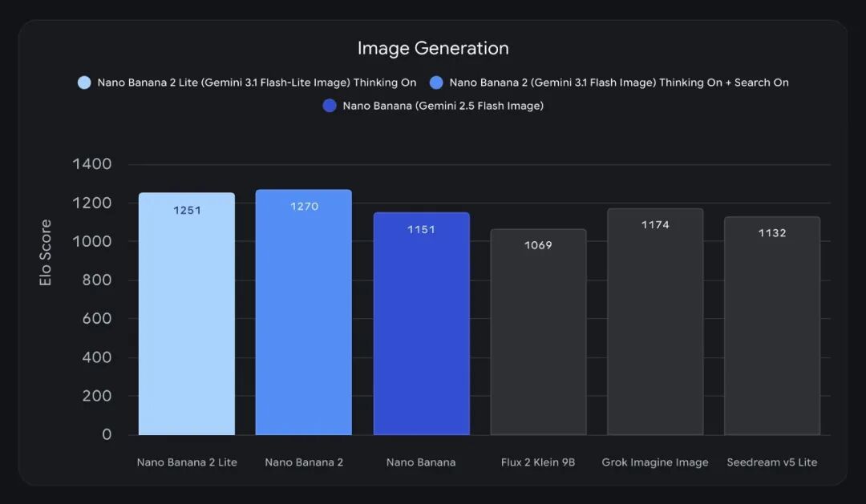Click the 'Seedream v5 Lite' x-axis label
The width and height of the screenshot is (866, 504).
(x=772, y=462)
